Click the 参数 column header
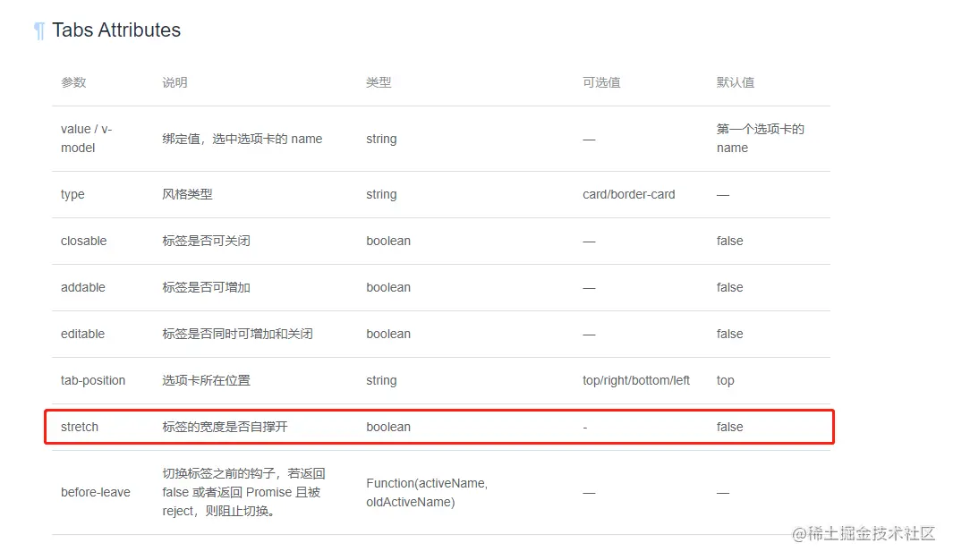The width and height of the screenshot is (953, 560). coord(72,81)
